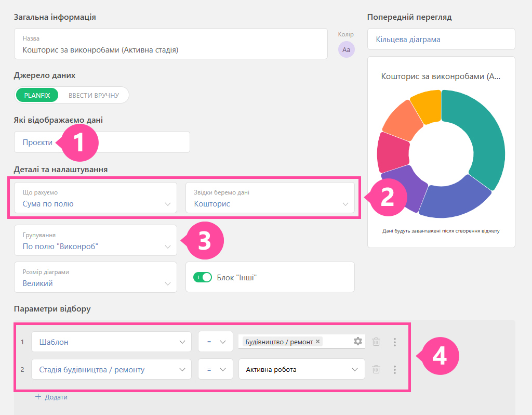This screenshot has width=532, height=415.
Task: Click the Проєкти data type field
Action: coord(102,142)
